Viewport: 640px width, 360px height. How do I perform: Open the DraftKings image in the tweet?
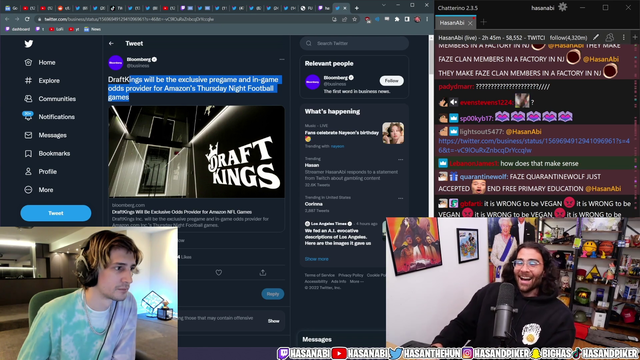click(196, 152)
